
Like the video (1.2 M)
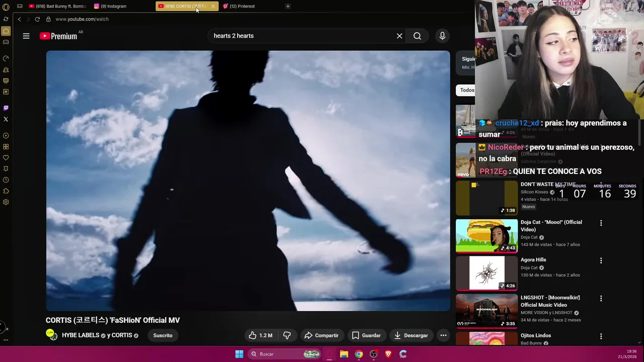[261, 335]
